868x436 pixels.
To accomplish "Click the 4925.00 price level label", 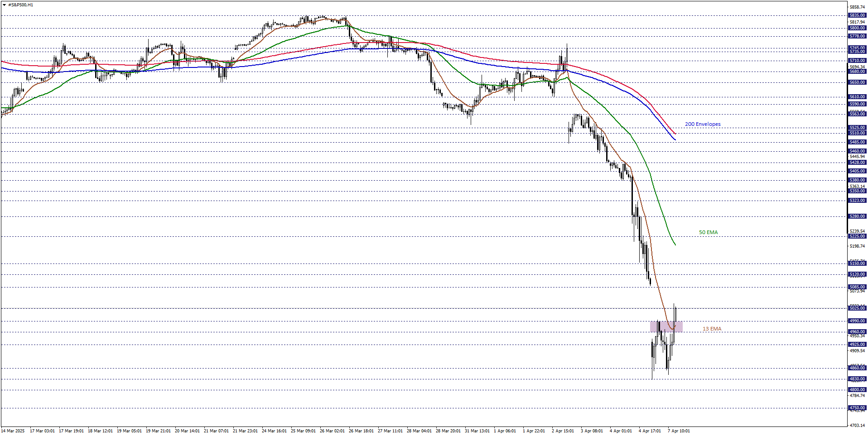I will coord(857,345).
